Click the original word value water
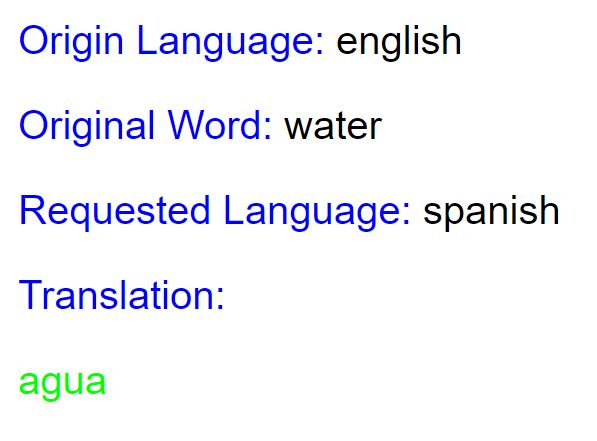Image resolution: width=597 pixels, height=441 pixels. (333, 126)
